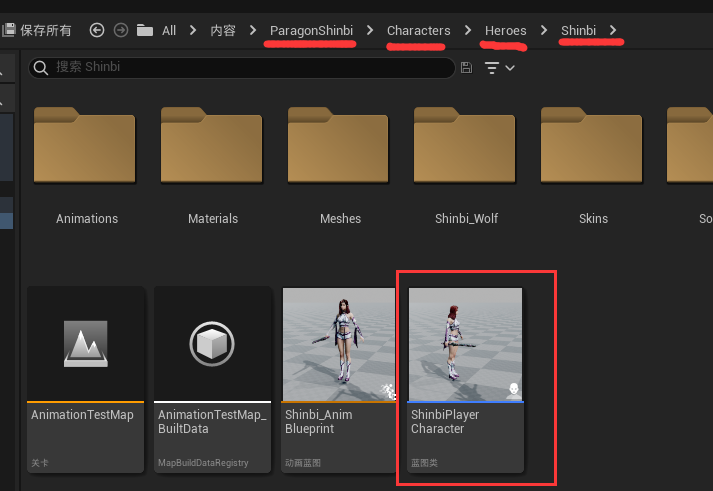Viewport: 713px width, 491px height.
Task: Open the Animations folder
Action: click(x=85, y=145)
